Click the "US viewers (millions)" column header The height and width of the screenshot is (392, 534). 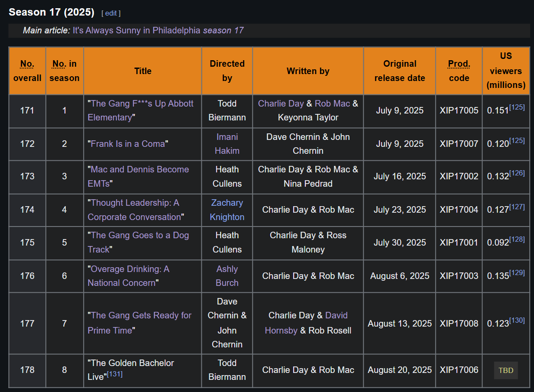(506, 71)
